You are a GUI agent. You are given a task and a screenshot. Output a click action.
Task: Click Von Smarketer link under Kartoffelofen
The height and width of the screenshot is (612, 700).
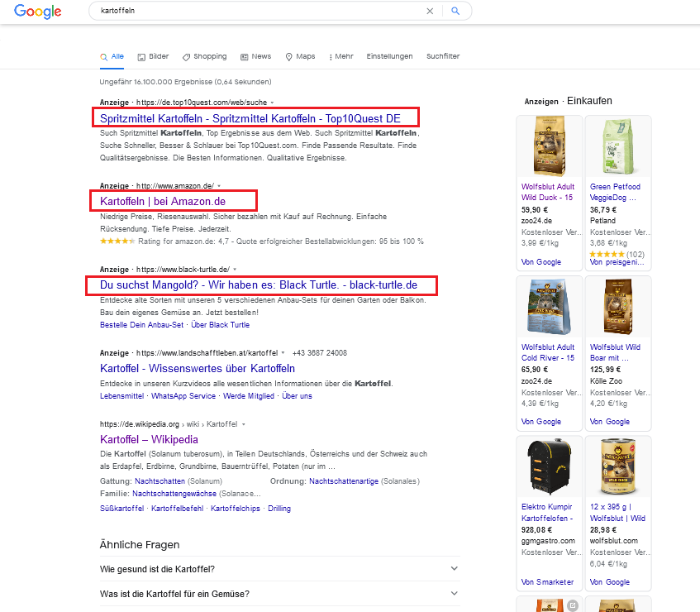(x=547, y=582)
